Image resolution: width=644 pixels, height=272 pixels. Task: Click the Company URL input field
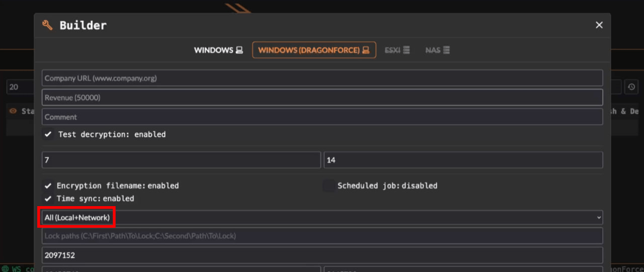tap(322, 78)
